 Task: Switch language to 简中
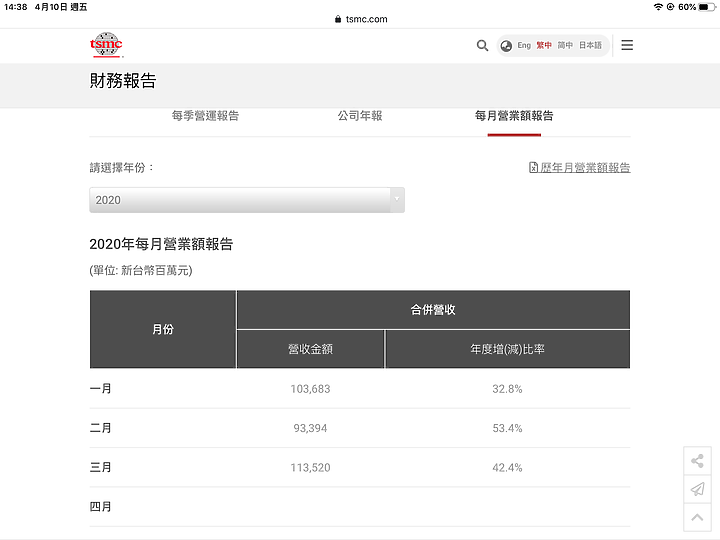(565, 45)
